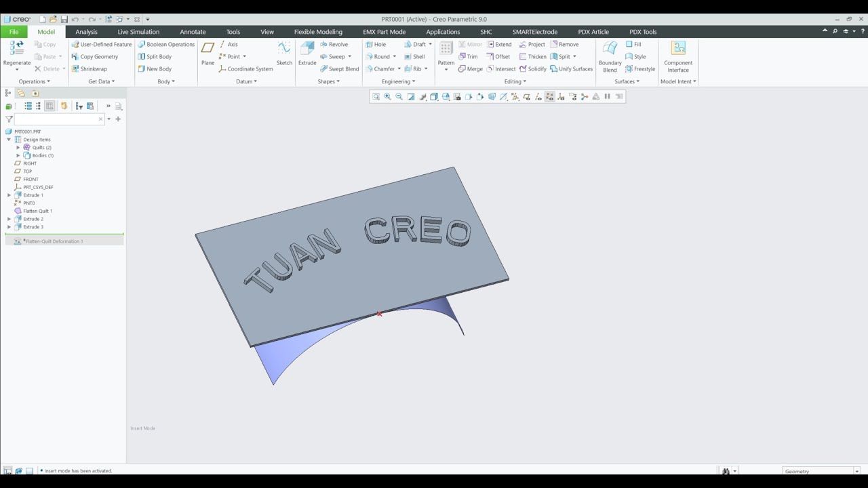
Task: Click the Shrinkwrap tool
Action: tap(89, 68)
